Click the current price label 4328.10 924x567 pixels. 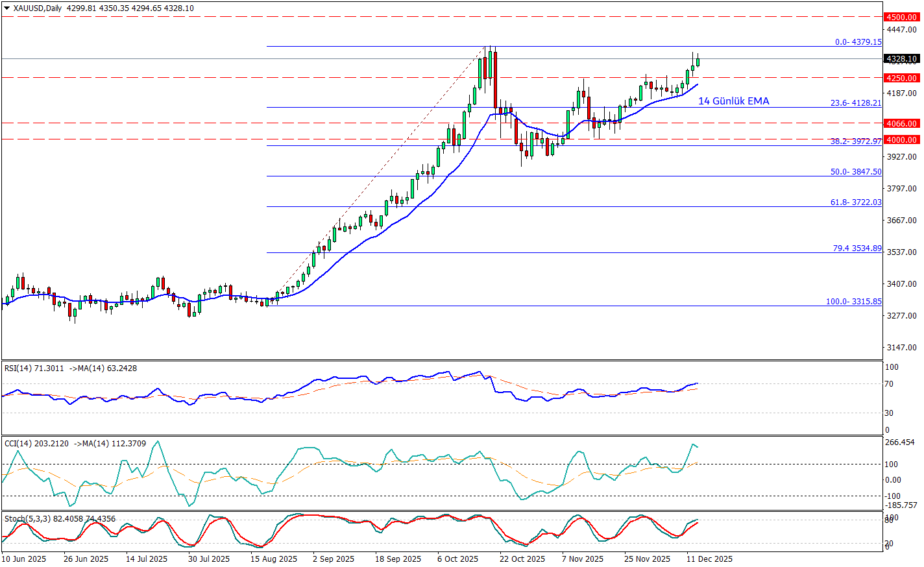(901, 59)
